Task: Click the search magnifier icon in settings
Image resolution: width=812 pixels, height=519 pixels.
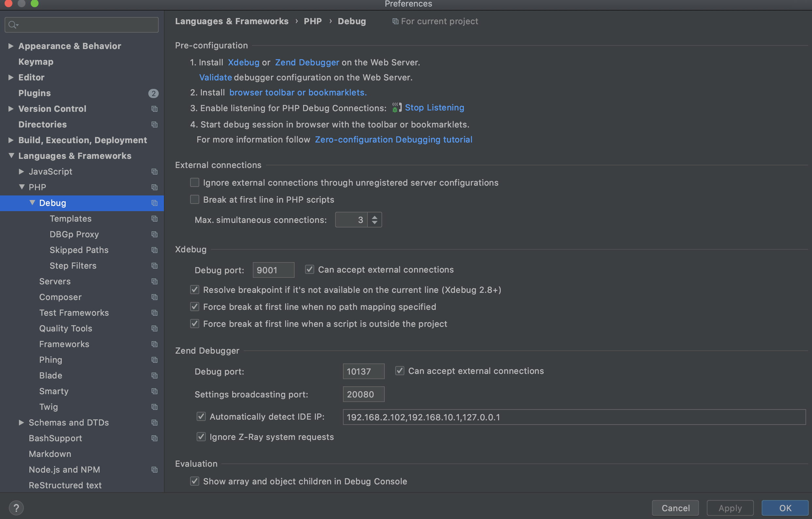Action: pos(13,25)
